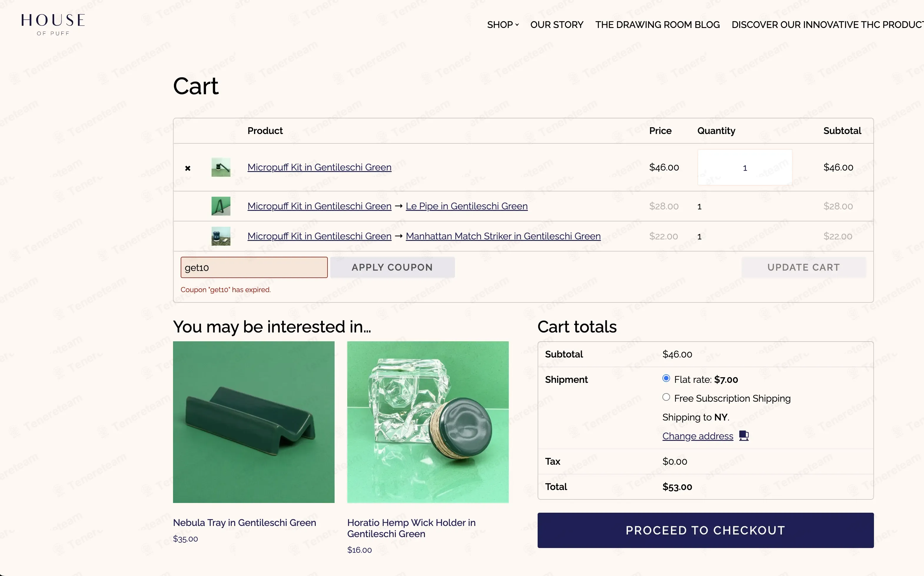
Task: Click the Apply Coupon button
Action: click(x=392, y=267)
